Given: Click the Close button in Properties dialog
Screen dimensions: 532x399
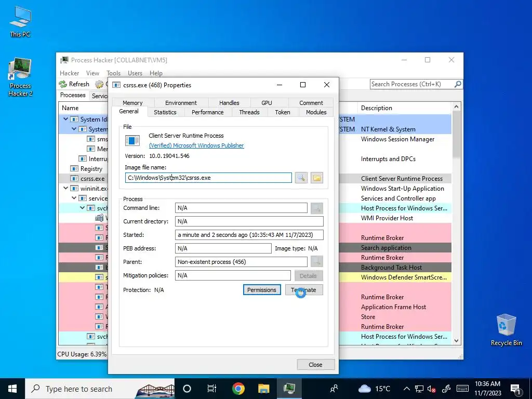Looking at the screenshot, I should coord(315,364).
